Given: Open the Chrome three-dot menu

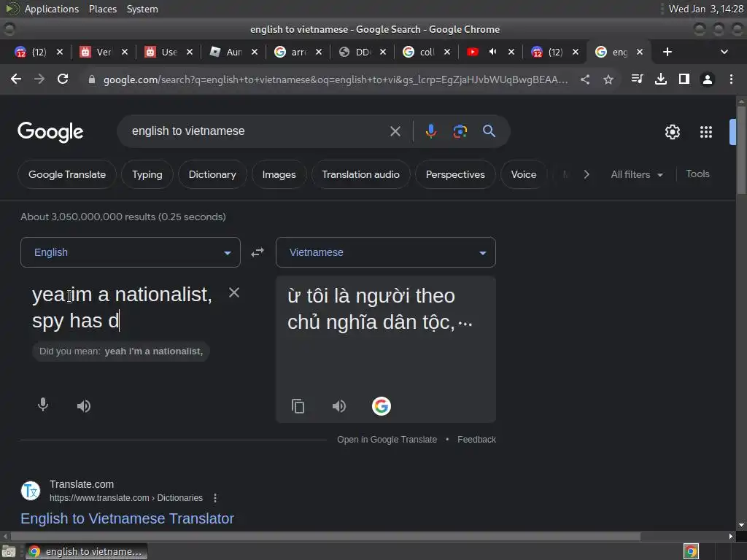Looking at the screenshot, I should [731, 79].
